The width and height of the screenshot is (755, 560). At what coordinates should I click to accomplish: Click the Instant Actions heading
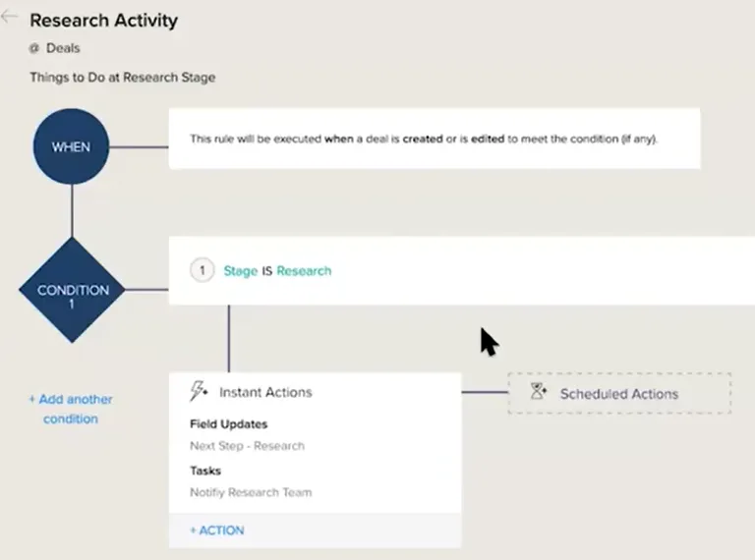point(265,392)
